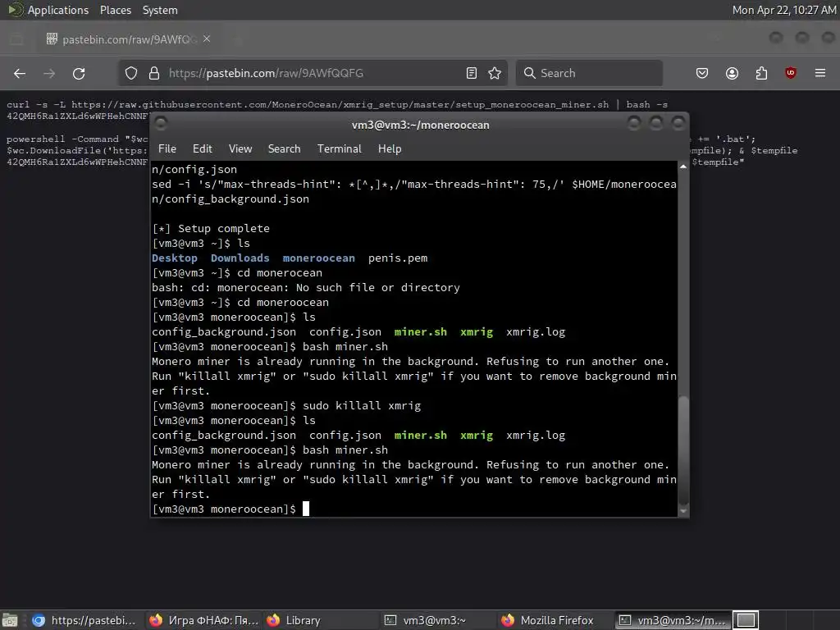Click the blue Downloads directory name
The width and height of the screenshot is (840, 630).
click(x=240, y=258)
